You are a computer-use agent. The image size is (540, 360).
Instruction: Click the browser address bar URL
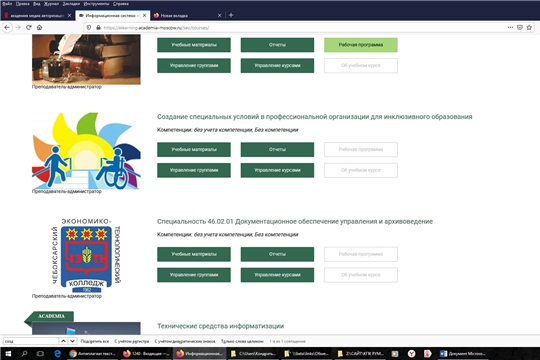(156, 28)
